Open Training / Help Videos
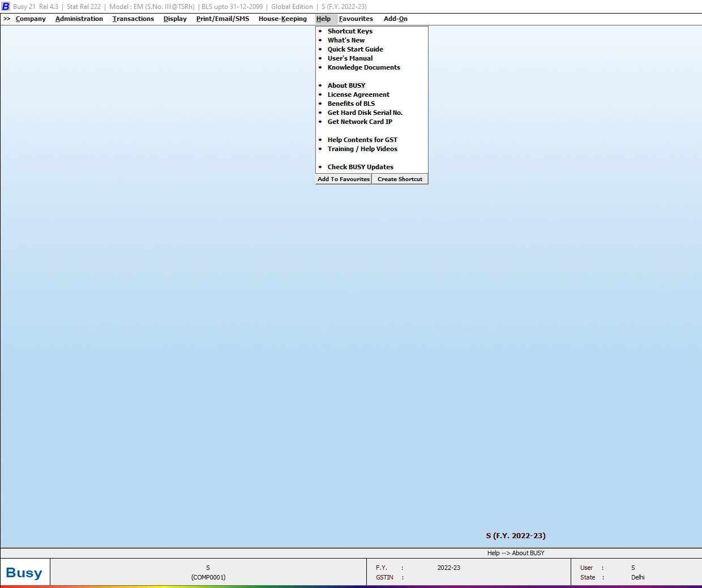This screenshot has height=588, width=702. (x=362, y=149)
